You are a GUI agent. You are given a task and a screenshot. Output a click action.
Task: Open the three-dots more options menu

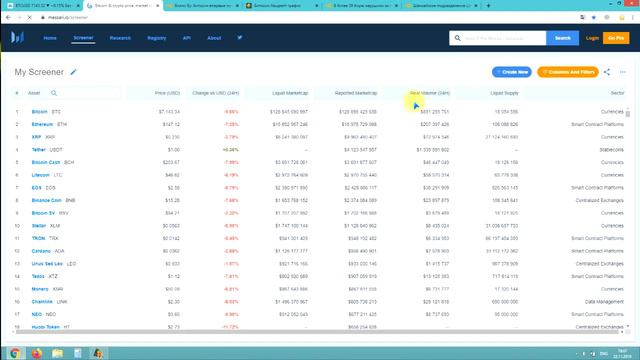(x=623, y=72)
